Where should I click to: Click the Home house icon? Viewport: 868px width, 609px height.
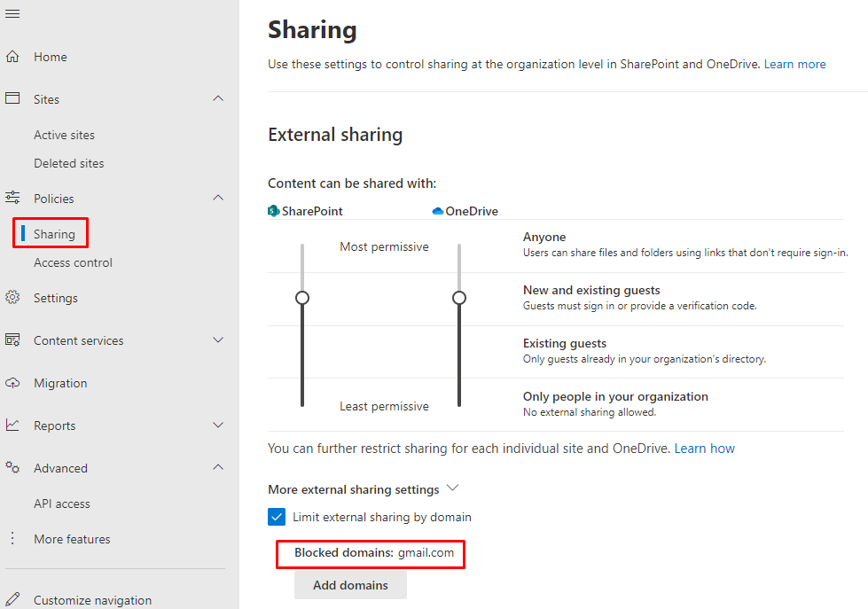pos(12,57)
